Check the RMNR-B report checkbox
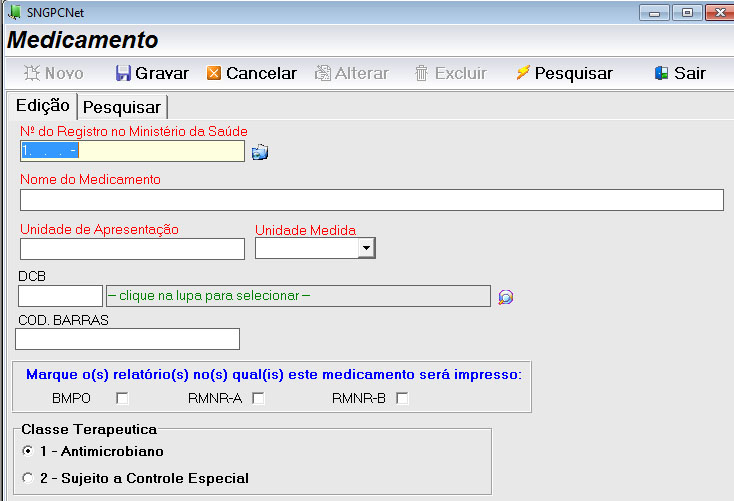This screenshot has height=501, width=734. tap(402, 398)
